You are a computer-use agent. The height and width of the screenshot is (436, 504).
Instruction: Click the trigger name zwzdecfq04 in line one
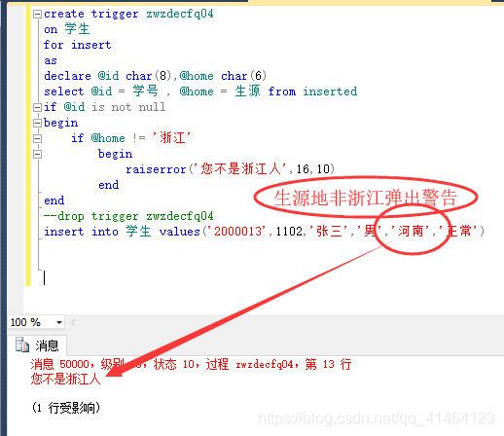point(180,14)
